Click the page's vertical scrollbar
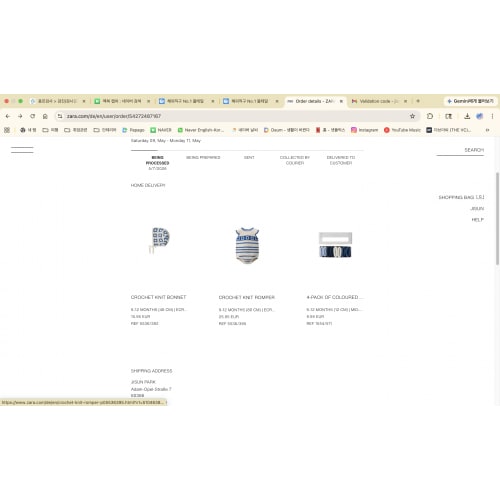The image size is (500, 500). (497, 218)
